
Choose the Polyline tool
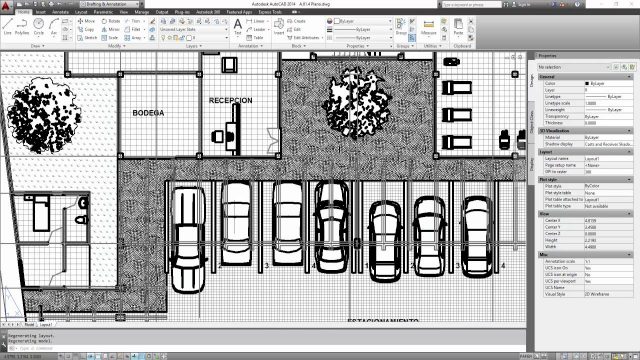click(x=22, y=27)
